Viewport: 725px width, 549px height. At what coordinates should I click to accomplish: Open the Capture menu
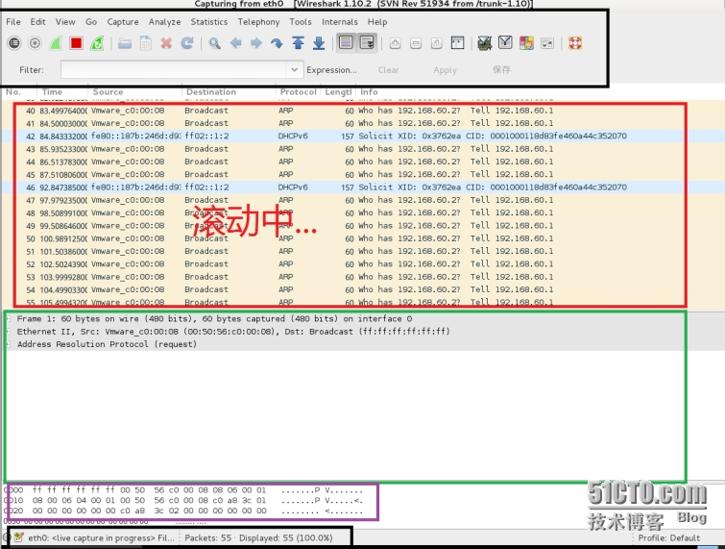[123, 22]
